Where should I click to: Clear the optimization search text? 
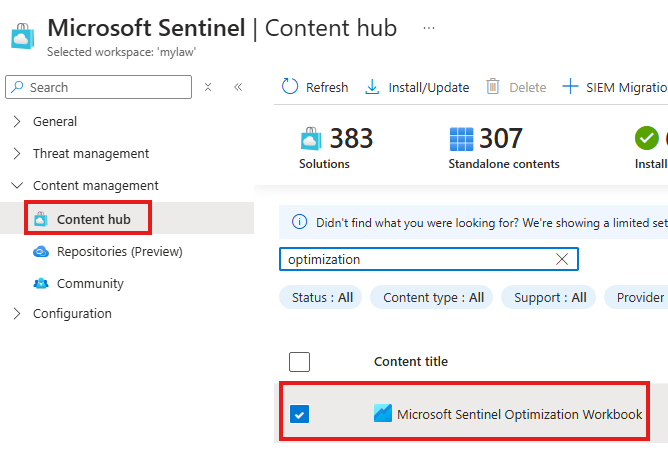562,259
